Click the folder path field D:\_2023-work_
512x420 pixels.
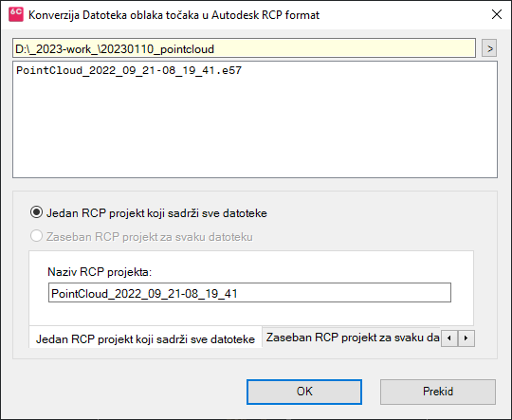tap(244, 48)
